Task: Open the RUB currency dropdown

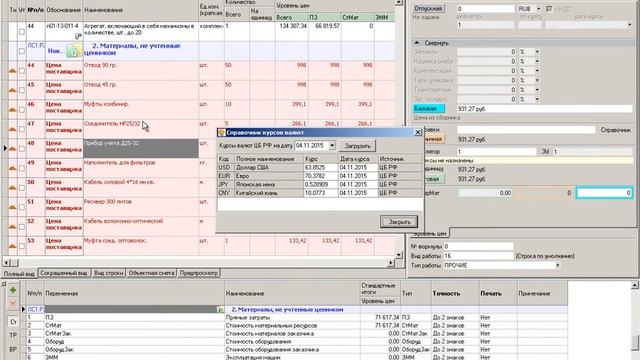Action: coord(538,9)
